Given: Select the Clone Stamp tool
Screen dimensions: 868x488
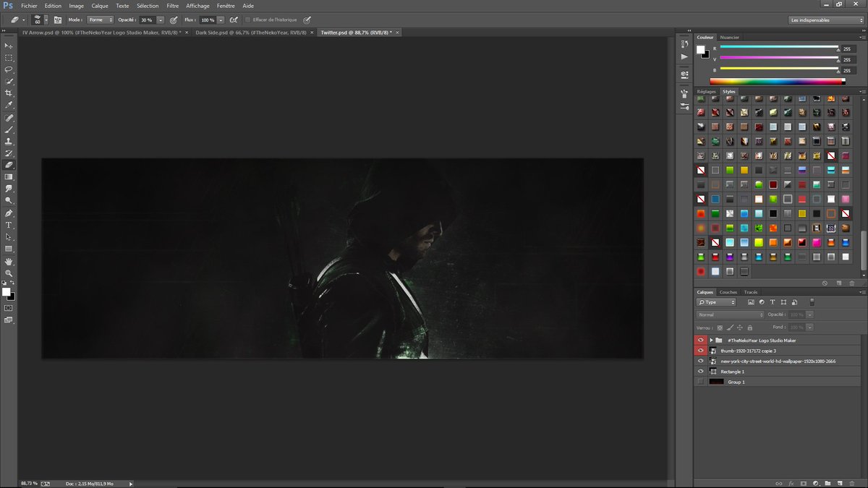Looking at the screenshot, I should [x=9, y=142].
